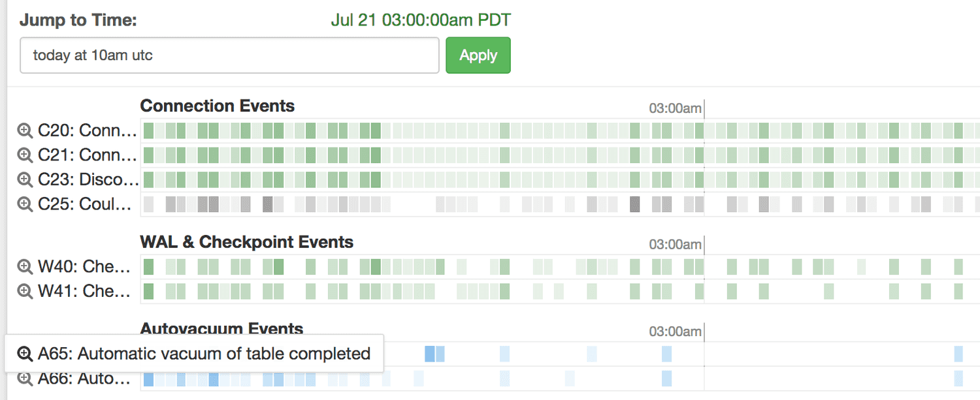
Task: Click the Jul 21 03:00:00am PDT timestamp
Action: 420,20
